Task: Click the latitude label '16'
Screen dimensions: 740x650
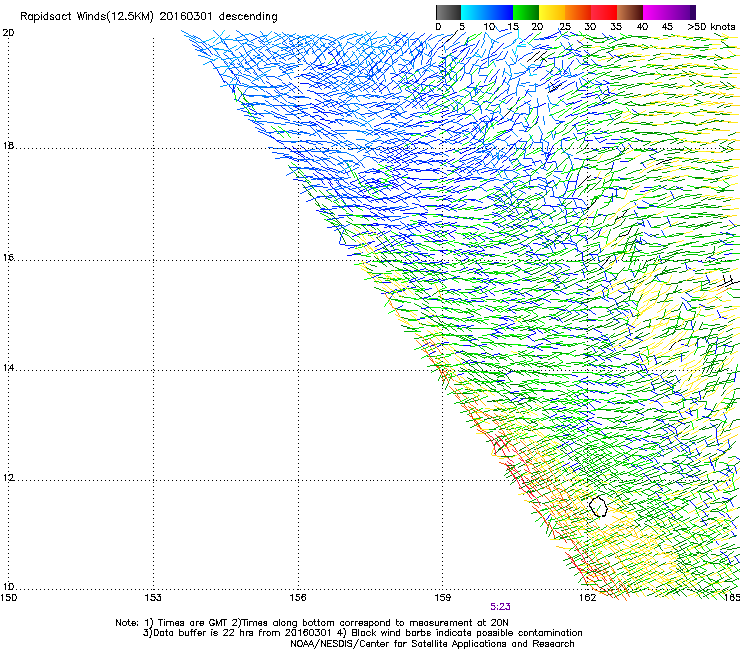Action: 8,258
